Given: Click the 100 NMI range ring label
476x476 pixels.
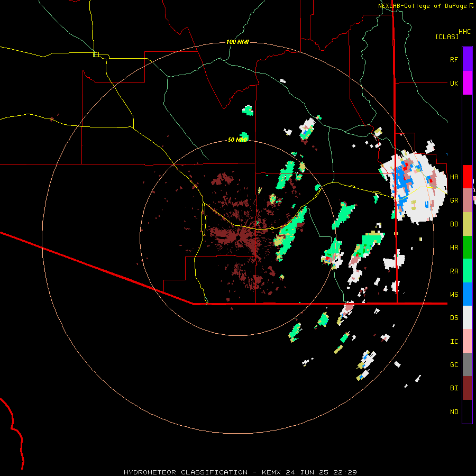Looking at the screenshot, I should coord(237,42).
